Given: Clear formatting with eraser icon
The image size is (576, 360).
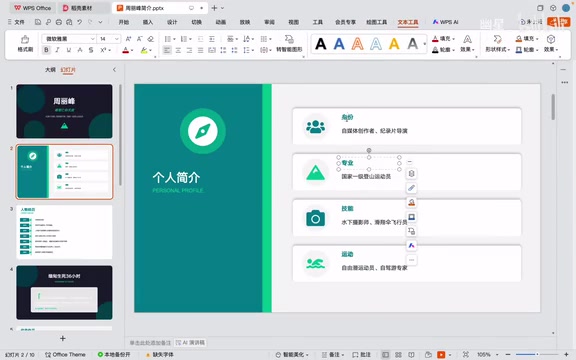Looking at the screenshot, I should pos(151,39).
